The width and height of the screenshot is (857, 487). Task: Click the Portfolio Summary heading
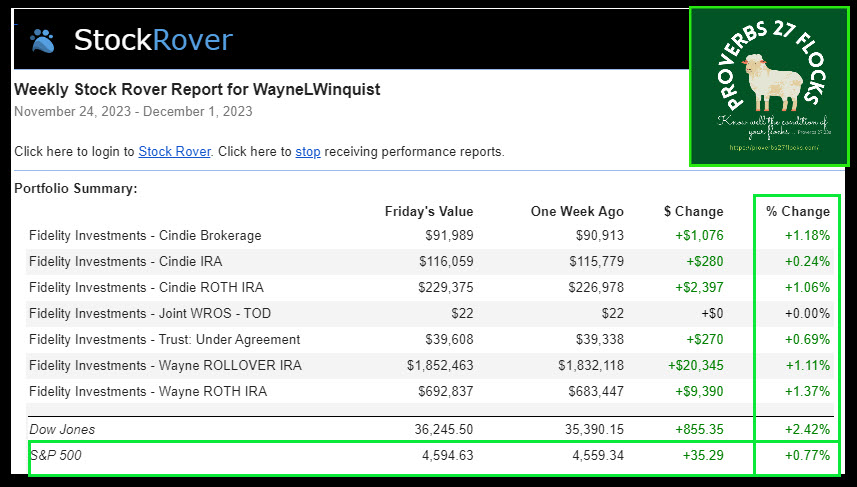click(76, 188)
